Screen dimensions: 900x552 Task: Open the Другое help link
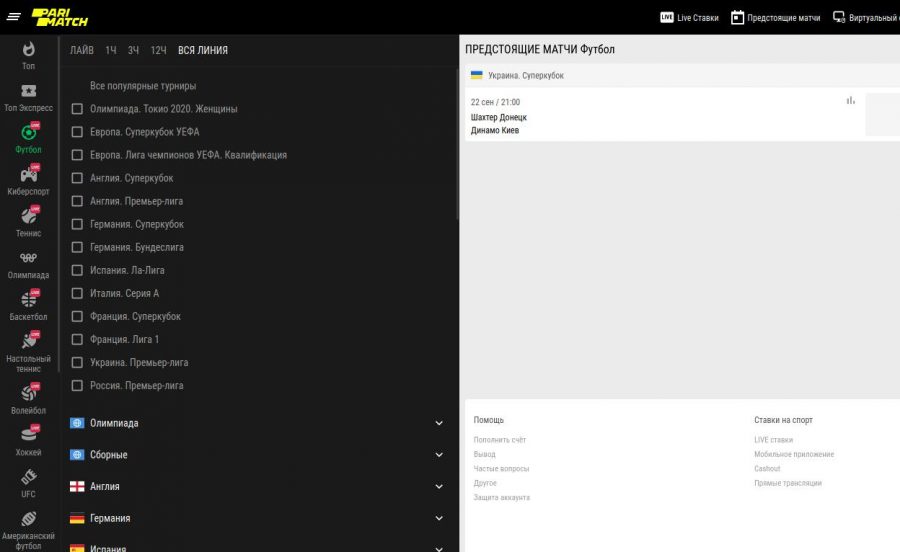point(484,483)
